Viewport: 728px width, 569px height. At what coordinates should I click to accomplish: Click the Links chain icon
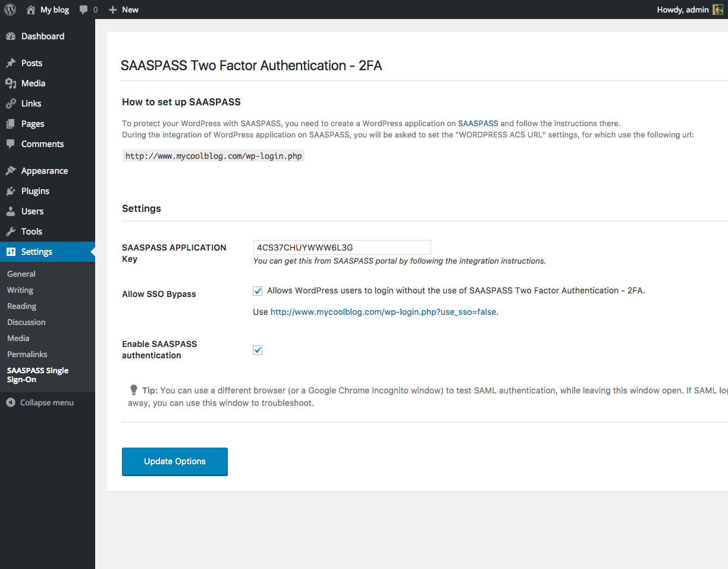pos(11,104)
